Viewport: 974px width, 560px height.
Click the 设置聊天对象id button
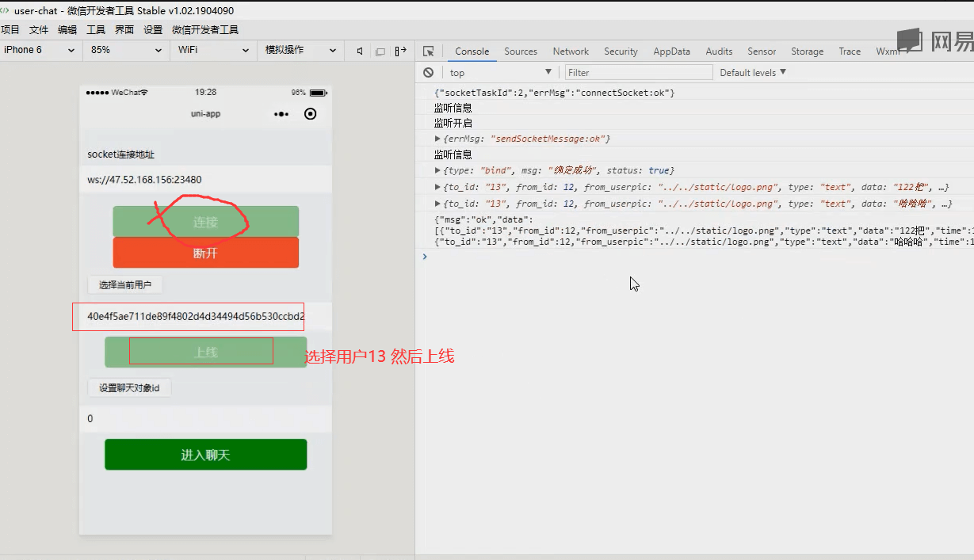[x=129, y=388]
